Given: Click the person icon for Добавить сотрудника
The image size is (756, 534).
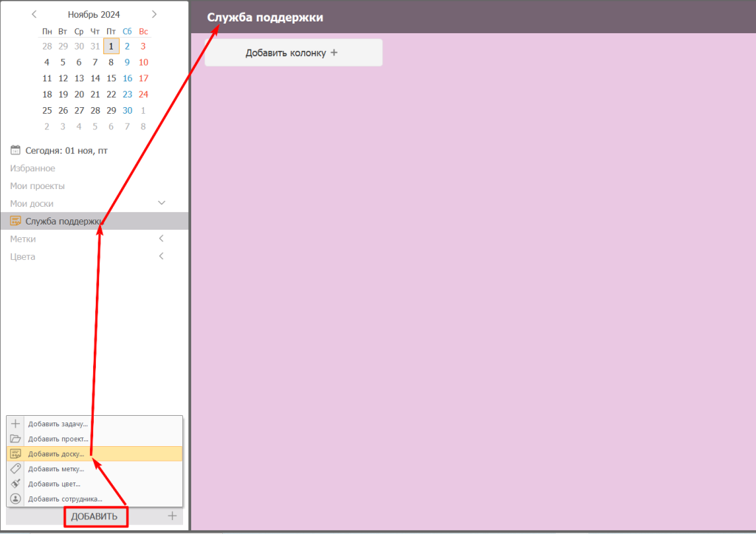Looking at the screenshot, I should [16, 499].
